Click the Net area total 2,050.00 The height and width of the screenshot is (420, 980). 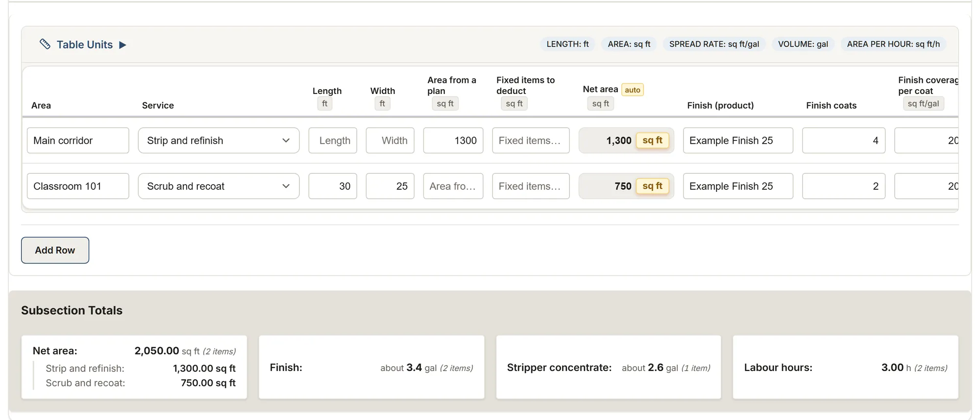(x=157, y=351)
